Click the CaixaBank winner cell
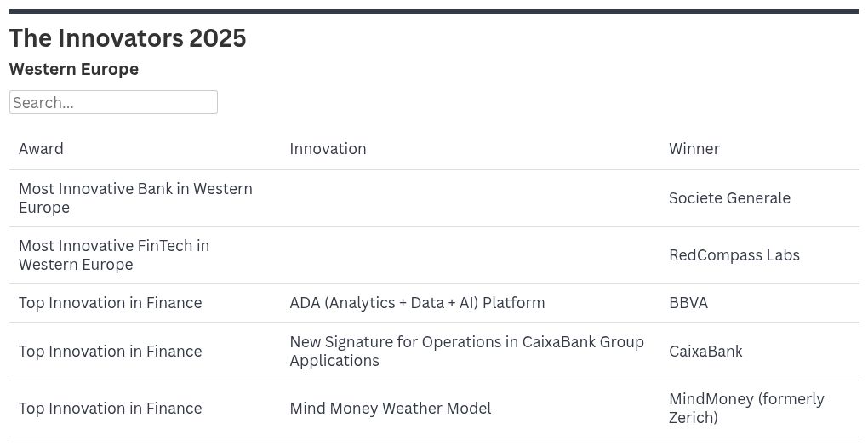Viewport: 868px width, 446px height. (705, 352)
